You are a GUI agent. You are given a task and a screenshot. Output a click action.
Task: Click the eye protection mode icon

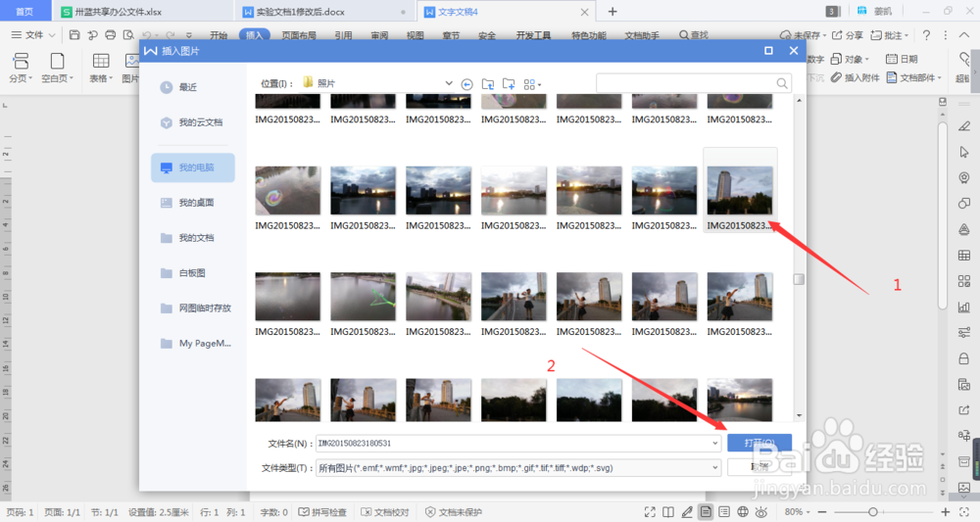click(x=761, y=512)
